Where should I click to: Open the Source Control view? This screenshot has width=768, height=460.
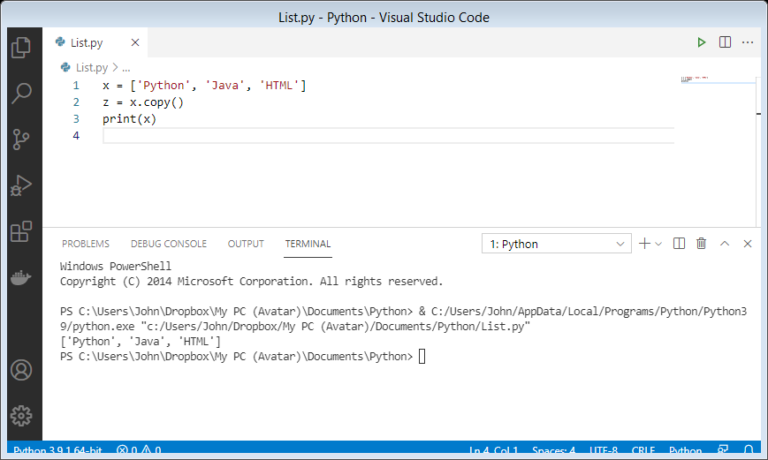click(21, 140)
